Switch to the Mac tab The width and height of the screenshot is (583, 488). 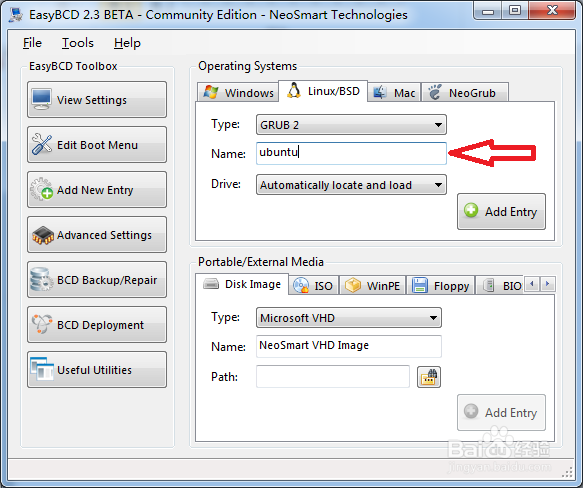394,92
